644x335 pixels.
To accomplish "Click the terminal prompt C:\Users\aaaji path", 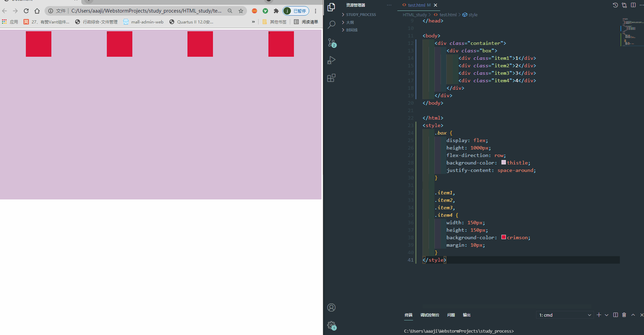I will tap(459, 331).
